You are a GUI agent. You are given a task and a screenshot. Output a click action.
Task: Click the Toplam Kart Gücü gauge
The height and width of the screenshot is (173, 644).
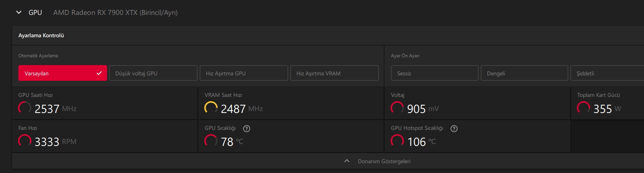[583, 108]
